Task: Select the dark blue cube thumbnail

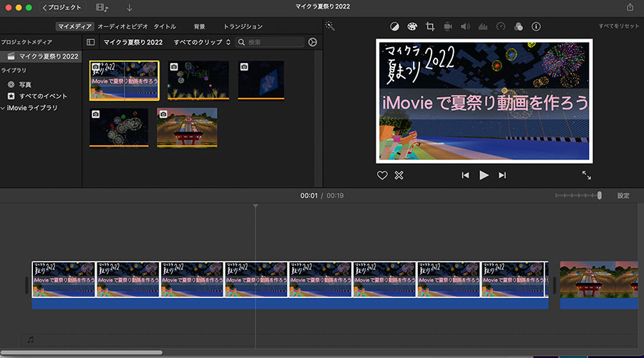Action: point(260,80)
